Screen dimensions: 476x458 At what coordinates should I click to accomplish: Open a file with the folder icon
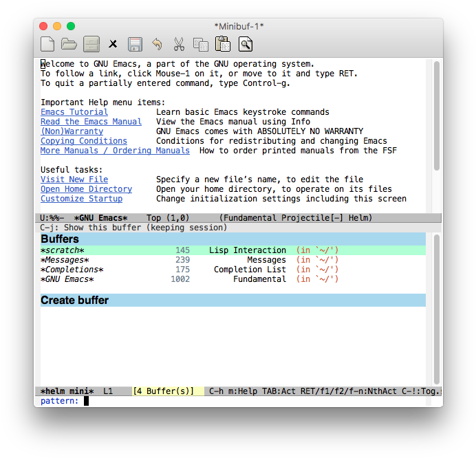click(x=69, y=45)
